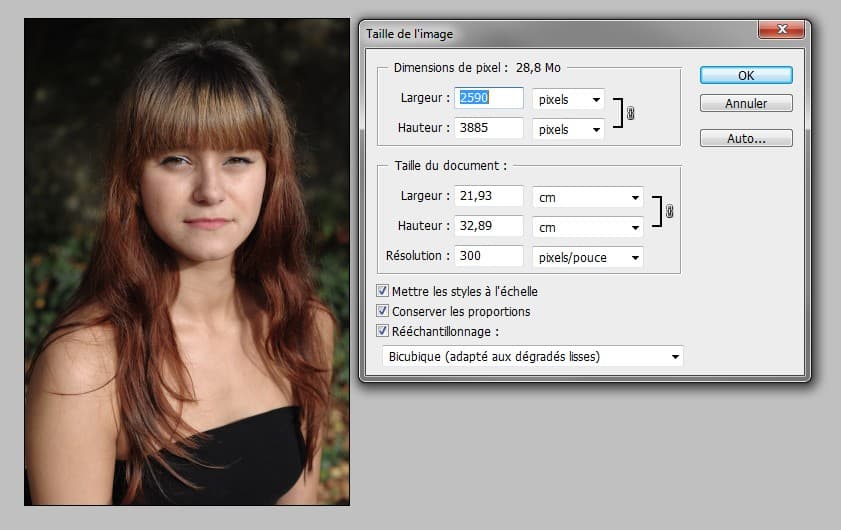The image size is (841, 530).
Task: Open the pixel Hauteur unit dropdown
Action: (x=569, y=129)
